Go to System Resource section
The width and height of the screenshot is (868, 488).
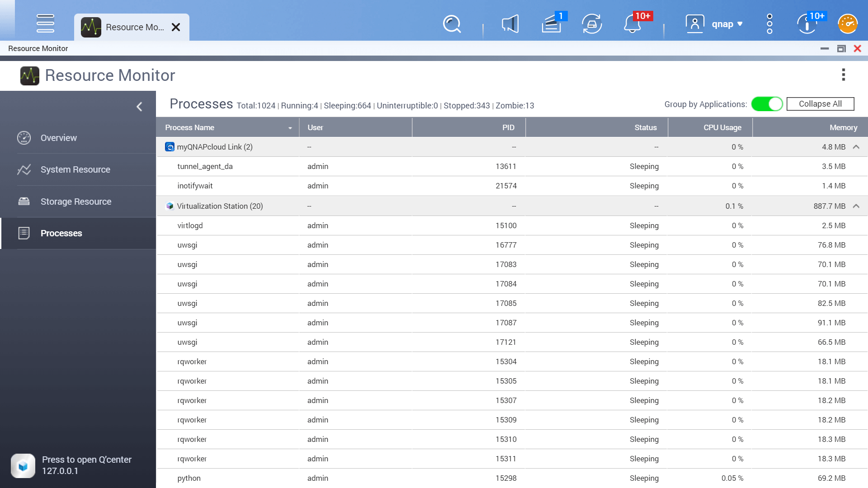[x=75, y=169]
